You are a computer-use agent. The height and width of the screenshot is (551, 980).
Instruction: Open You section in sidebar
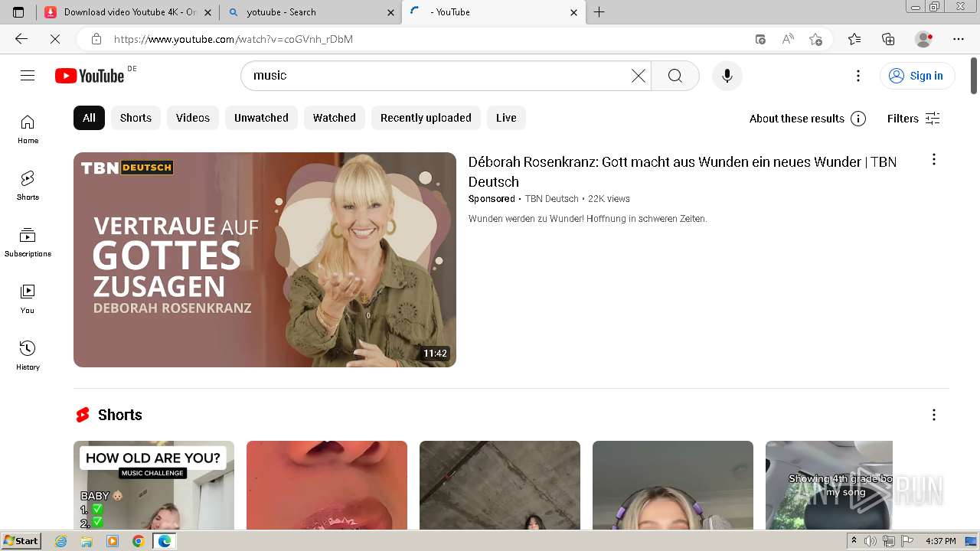28,299
